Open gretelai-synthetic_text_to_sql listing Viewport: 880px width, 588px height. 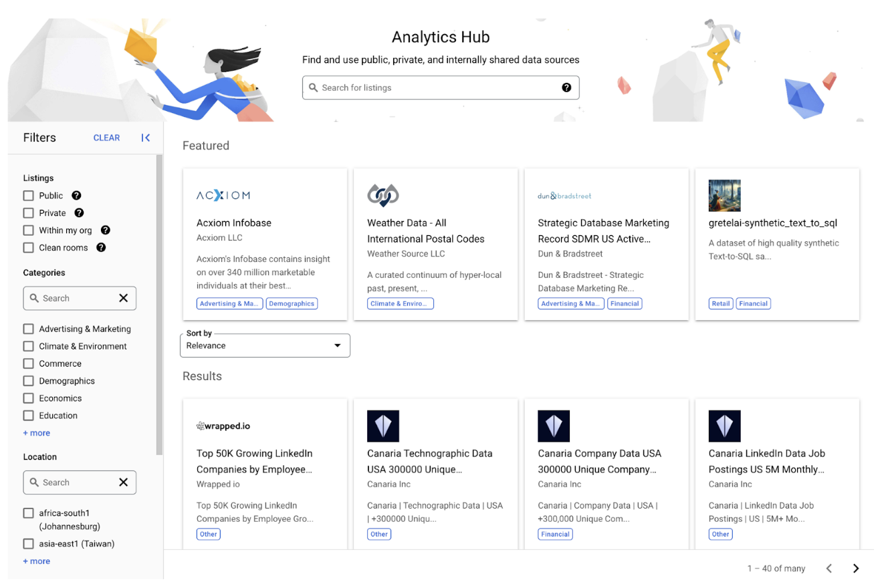pos(773,223)
